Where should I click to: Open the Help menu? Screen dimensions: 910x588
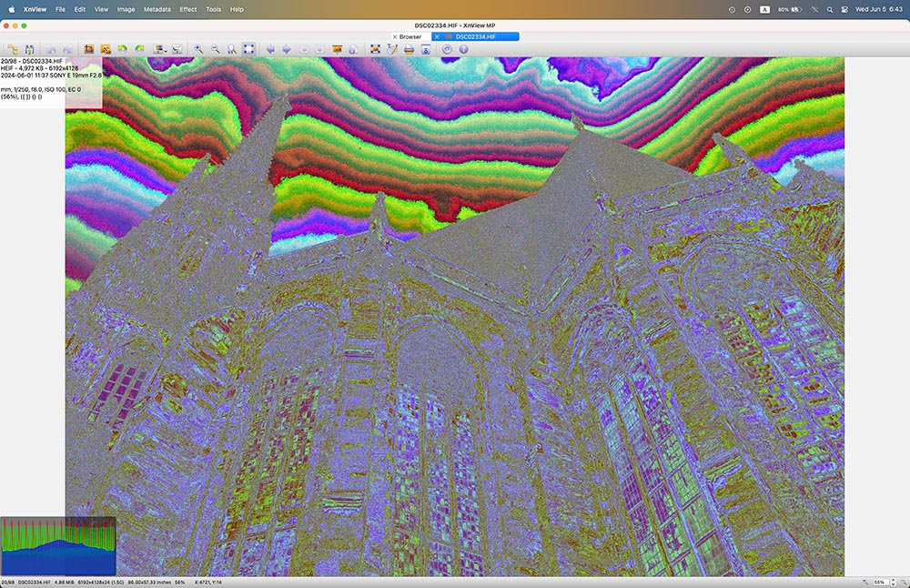coord(237,9)
